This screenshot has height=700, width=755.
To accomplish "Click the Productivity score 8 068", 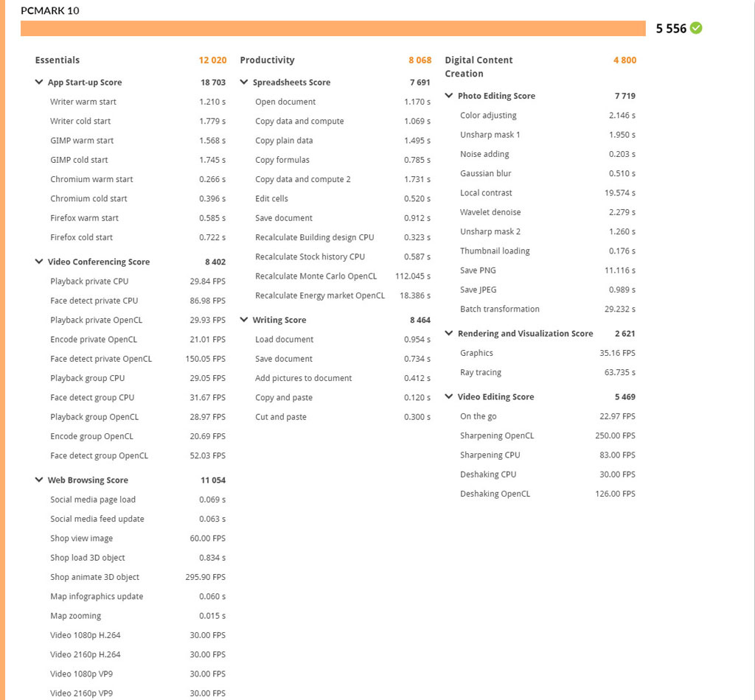I will point(420,60).
